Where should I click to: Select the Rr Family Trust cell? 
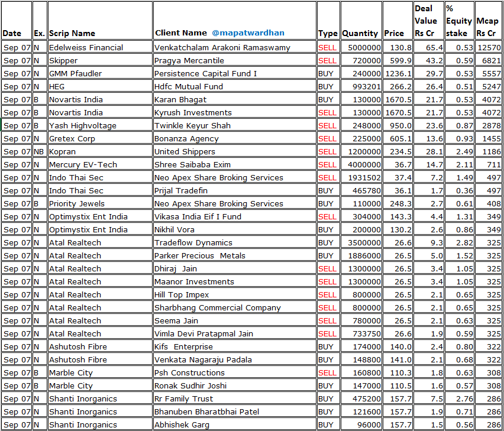[x=235, y=398]
